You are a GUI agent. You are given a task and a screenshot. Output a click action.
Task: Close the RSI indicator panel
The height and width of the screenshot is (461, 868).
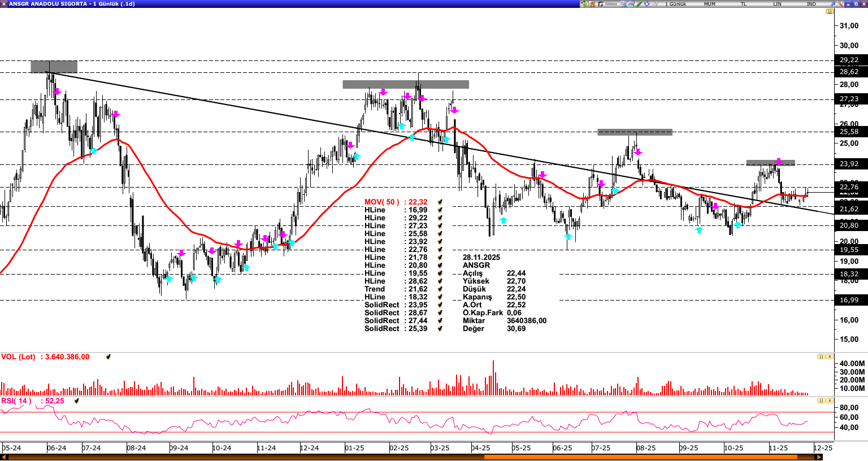[830, 401]
